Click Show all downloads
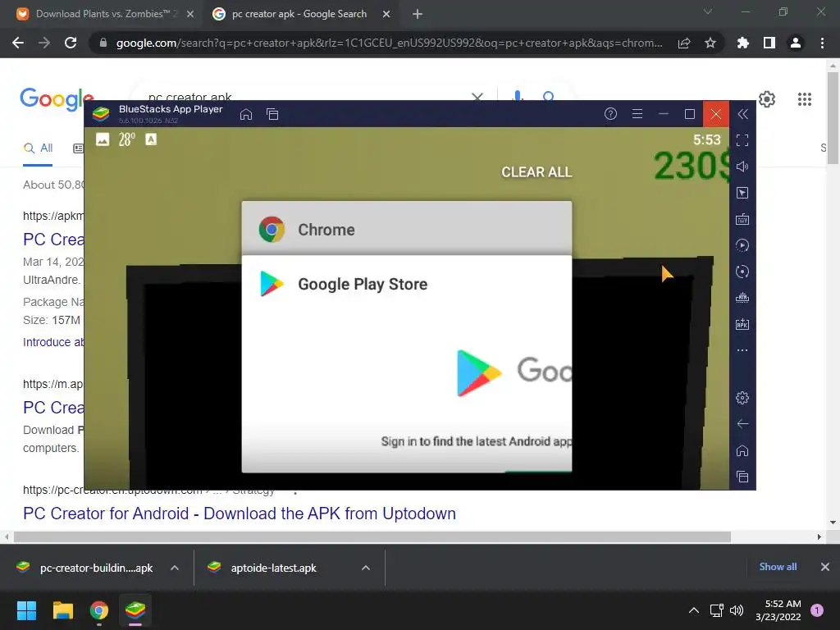The image size is (840, 630). [x=778, y=567]
